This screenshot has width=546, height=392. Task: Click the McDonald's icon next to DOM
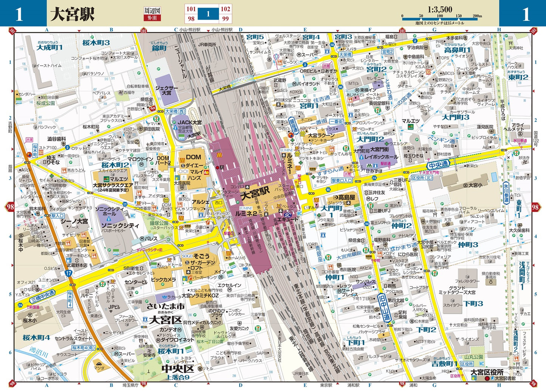(x=218, y=155)
